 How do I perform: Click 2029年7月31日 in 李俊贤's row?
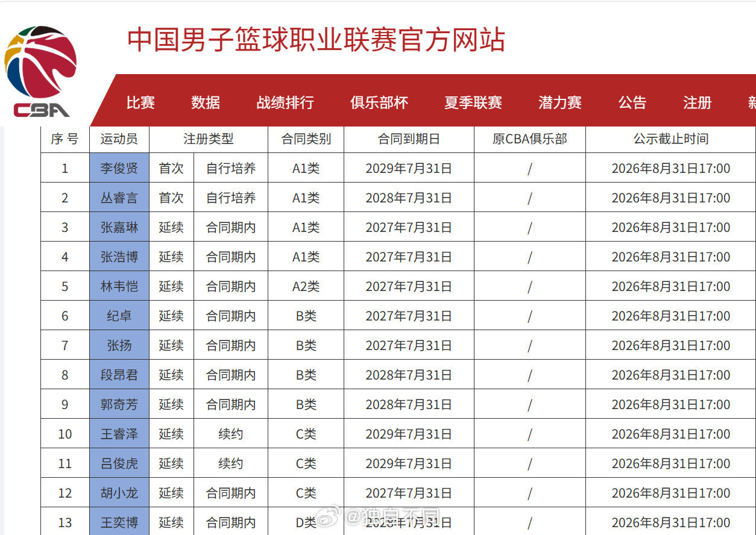tap(409, 168)
